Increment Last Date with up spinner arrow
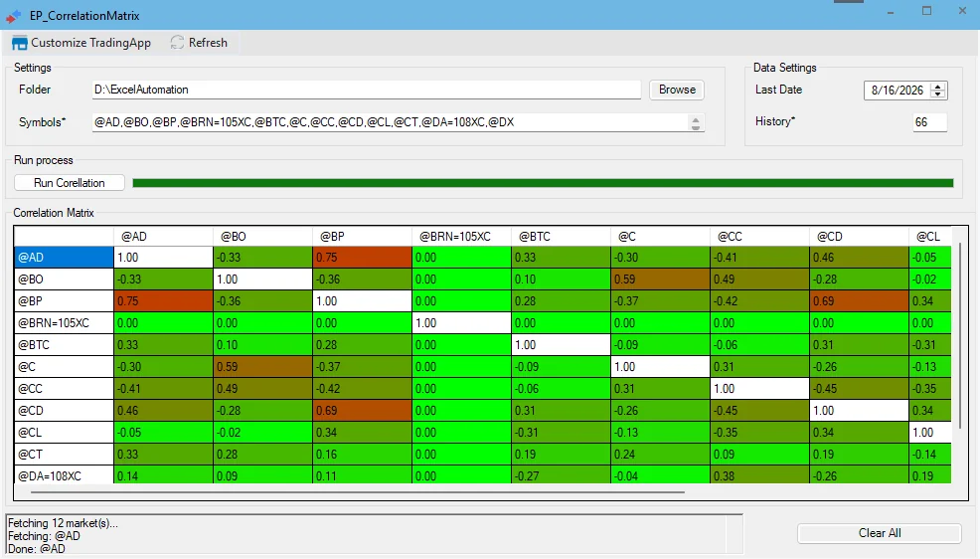Screen dimensions: 980x559 (937, 87)
